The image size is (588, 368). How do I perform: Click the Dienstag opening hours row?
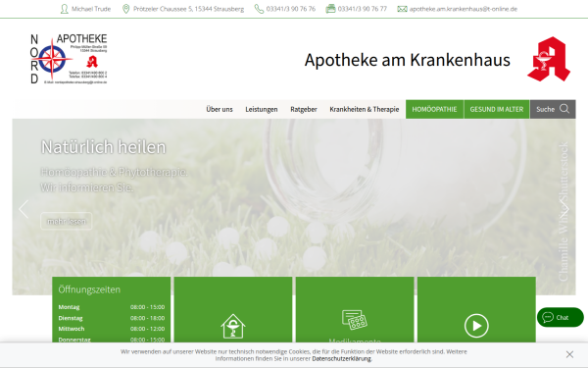112,318
